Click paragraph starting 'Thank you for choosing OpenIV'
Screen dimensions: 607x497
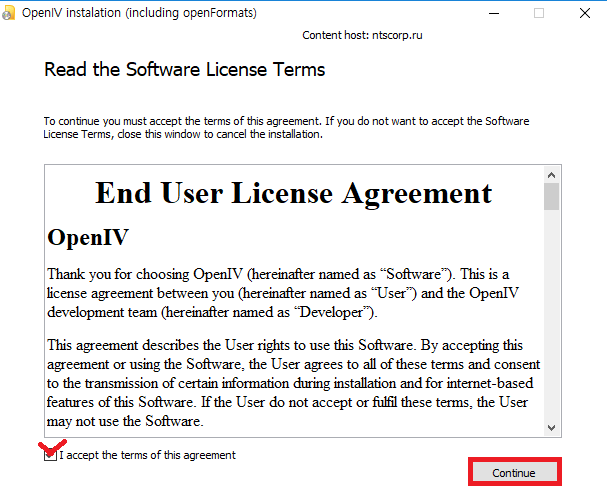[x=283, y=293]
